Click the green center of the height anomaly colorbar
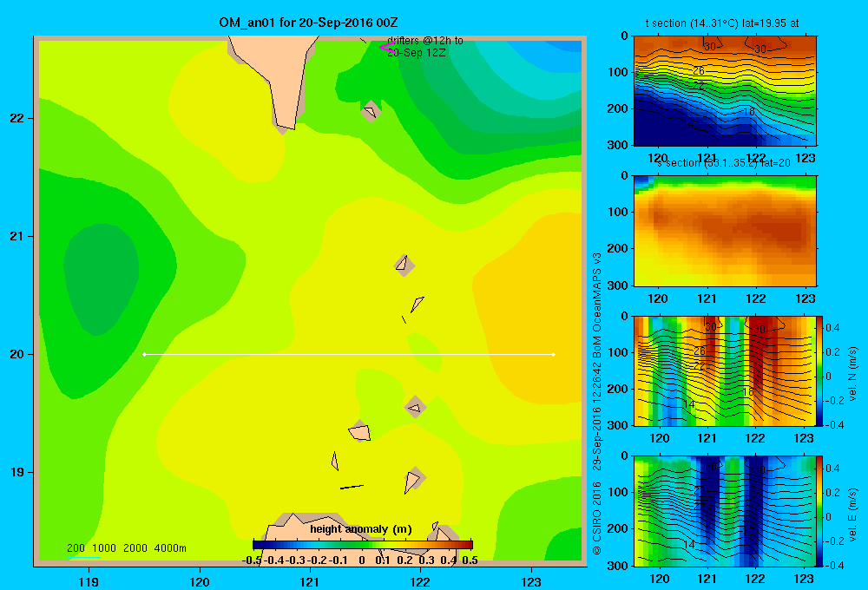 363,545
